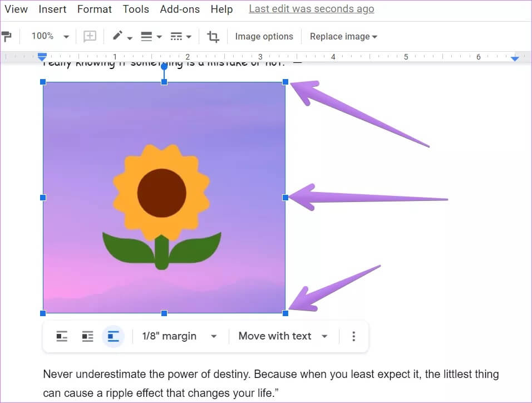
Task: Open the 1/8" margin dropdown
Action: point(179,336)
